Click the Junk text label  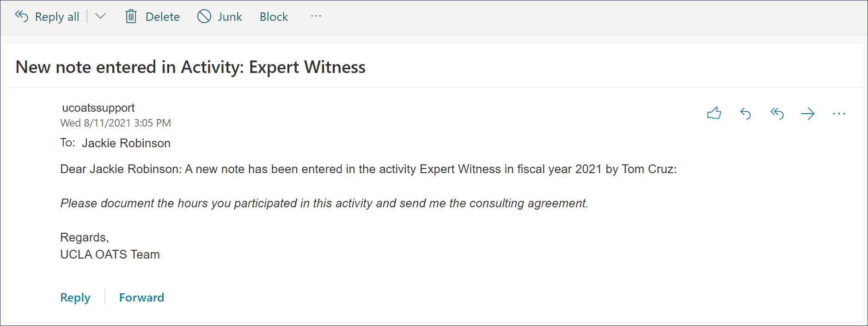(x=230, y=17)
